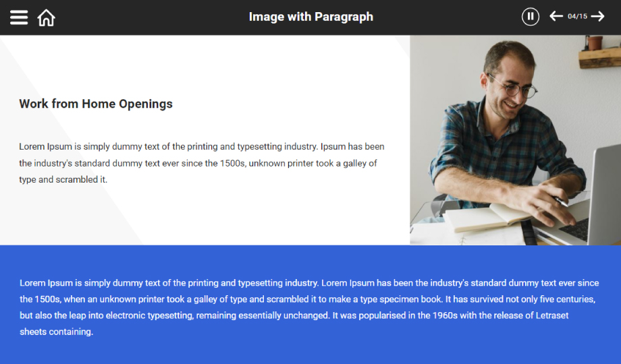Click 'sheets containing.' at the paragraph end
The width and height of the screenshot is (621, 364).
(56, 332)
